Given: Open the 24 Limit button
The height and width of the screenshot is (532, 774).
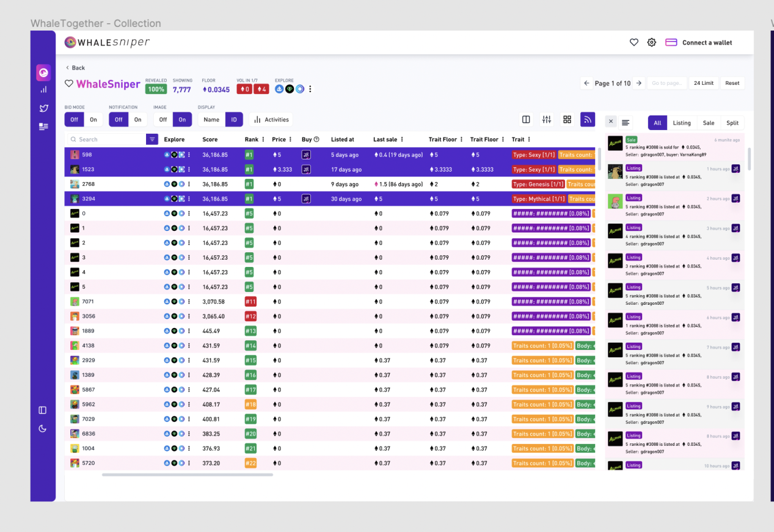Looking at the screenshot, I should (704, 83).
